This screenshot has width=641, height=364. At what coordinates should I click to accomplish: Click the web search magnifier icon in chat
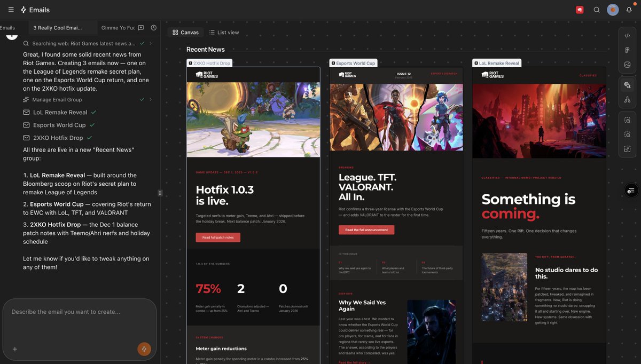26,44
